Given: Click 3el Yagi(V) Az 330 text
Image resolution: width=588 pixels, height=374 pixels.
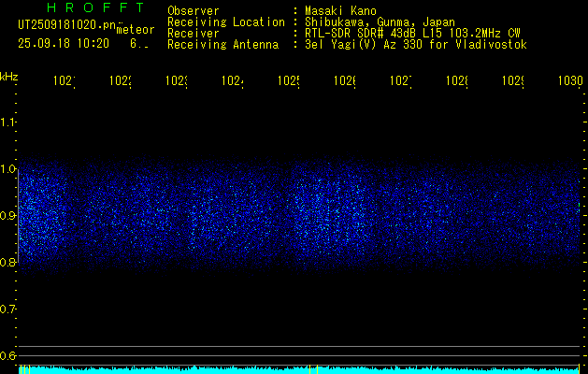Looking at the screenshot, I should [x=416, y=45].
